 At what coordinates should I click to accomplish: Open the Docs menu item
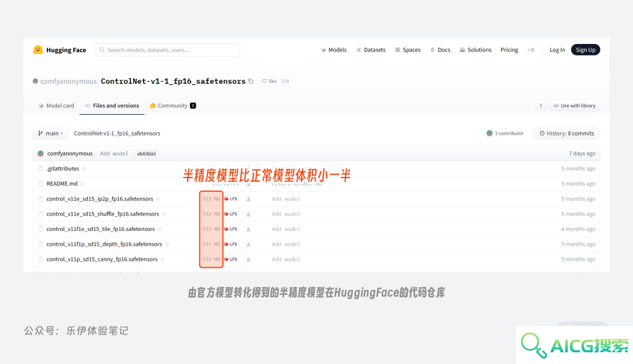click(x=440, y=50)
